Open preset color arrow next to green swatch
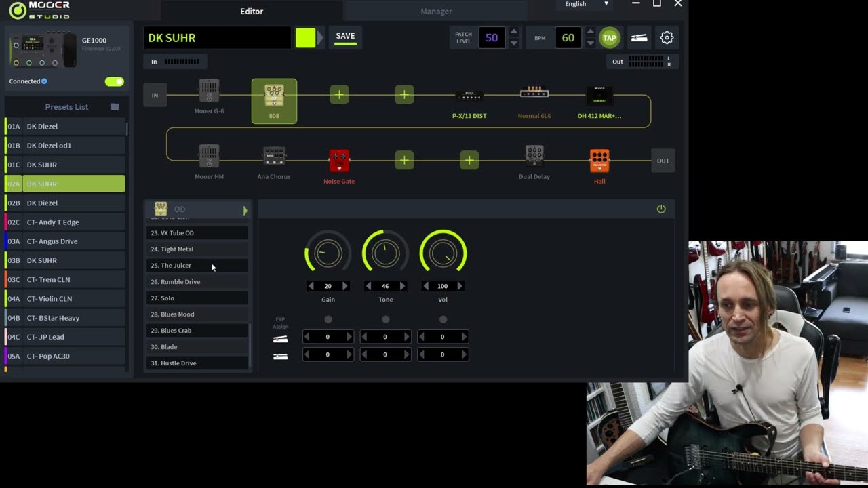The height and width of the screenshot is (488, 868). coord(321,38)
